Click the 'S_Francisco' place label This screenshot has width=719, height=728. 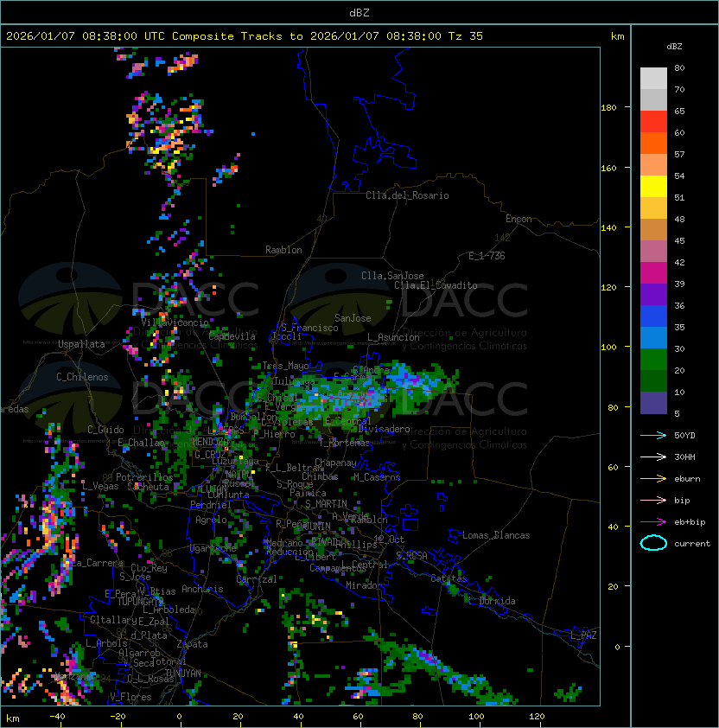[309, 328]
